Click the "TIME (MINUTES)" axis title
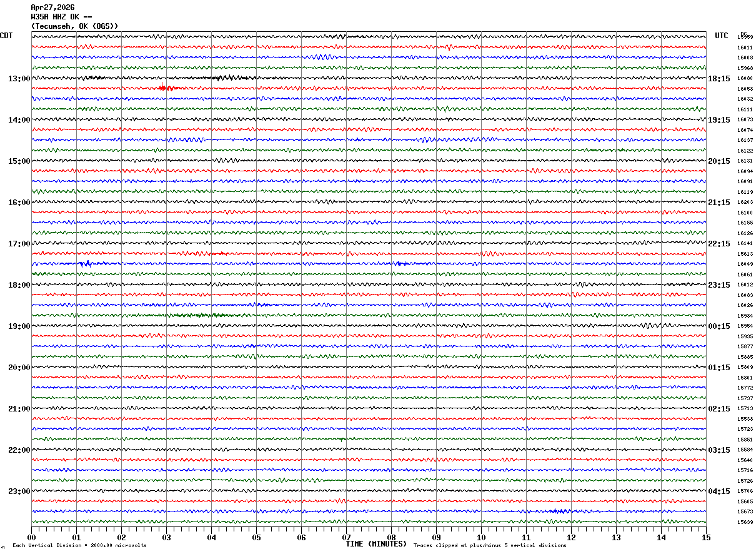 pyautogui.click(x=376, y=544)
